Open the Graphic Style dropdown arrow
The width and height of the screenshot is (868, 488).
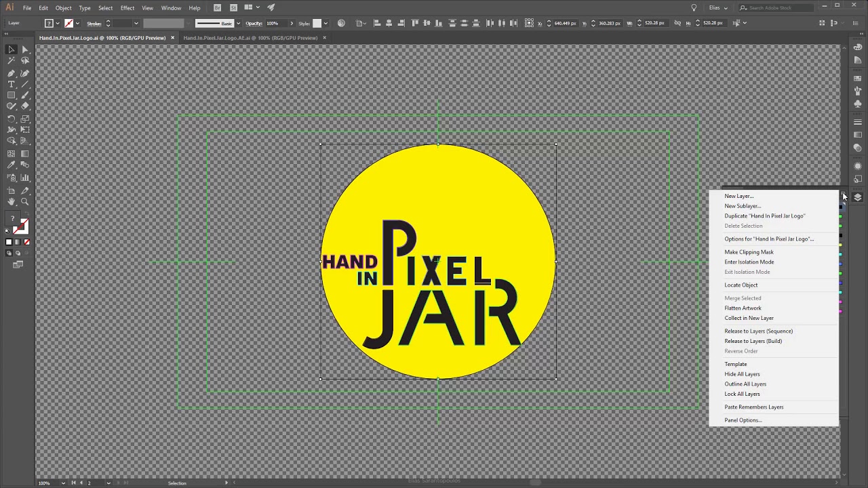tap(326, 23)
